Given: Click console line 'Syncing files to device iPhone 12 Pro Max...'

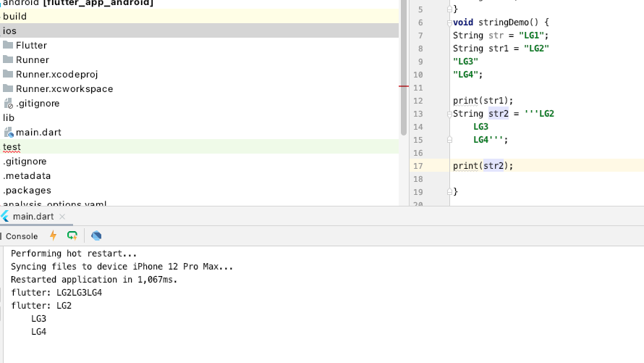Looking at the screenshot, I should coord(122,267).
